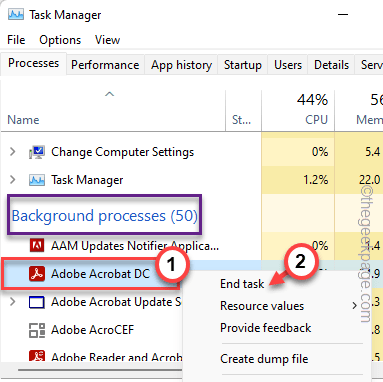Image resolution: width=383 pixels, height=382 pixels.
Task: Select the Adobe AcroCEF process
Action: (92, 330)
